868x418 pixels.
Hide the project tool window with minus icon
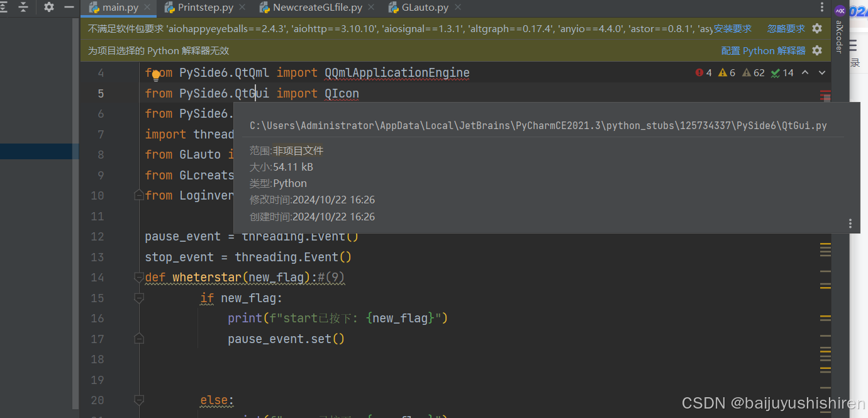(69, 8)
